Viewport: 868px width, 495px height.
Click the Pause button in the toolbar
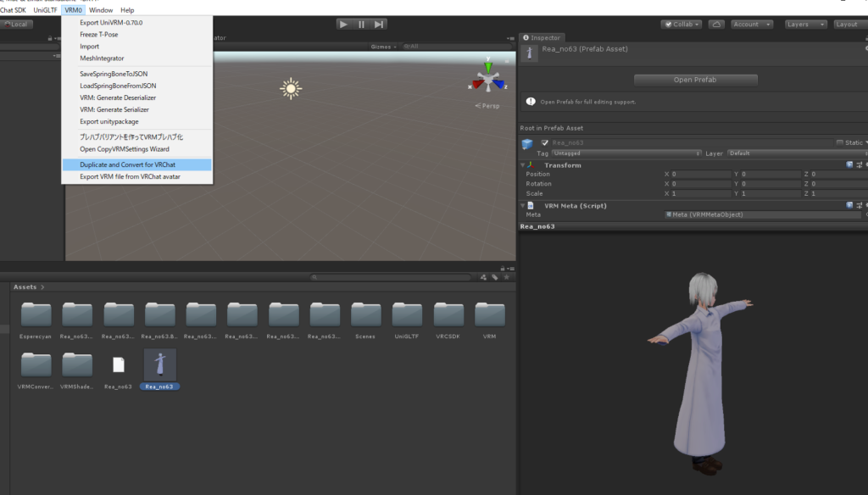[x=361, y=25]
